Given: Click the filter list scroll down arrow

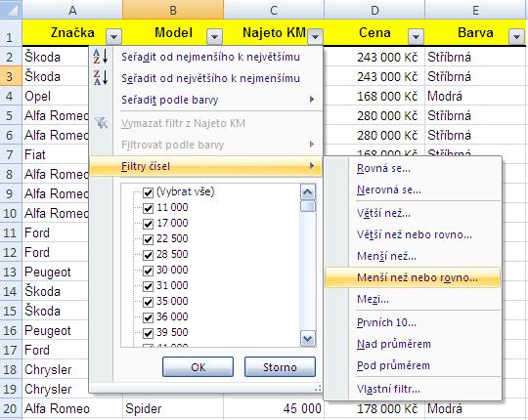Looking at the screenshot, I should 307,339.
